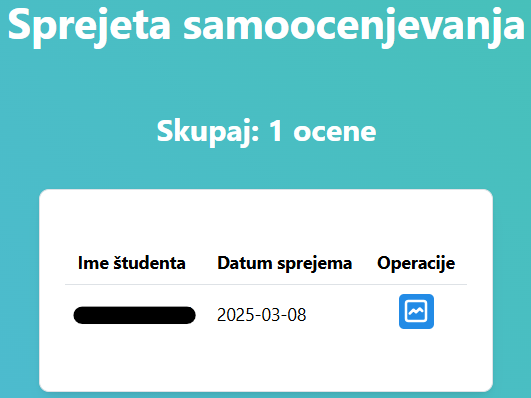Click the number 1 in the total count
531x398 pixels.
[276, 131]
